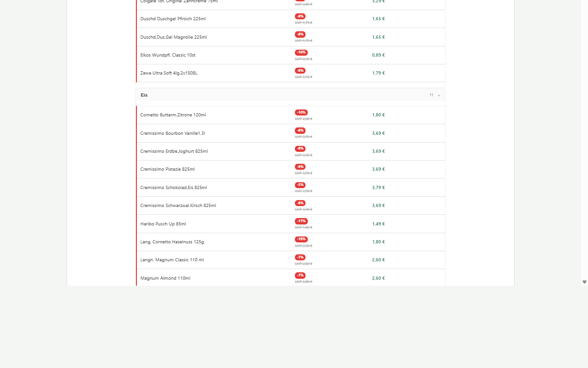Click price '3,69 €' of Cremissimo Schwarzwal.Kirsch
Image resolution: width=588 pixels, height=368 pixels.
coord(379,206)
